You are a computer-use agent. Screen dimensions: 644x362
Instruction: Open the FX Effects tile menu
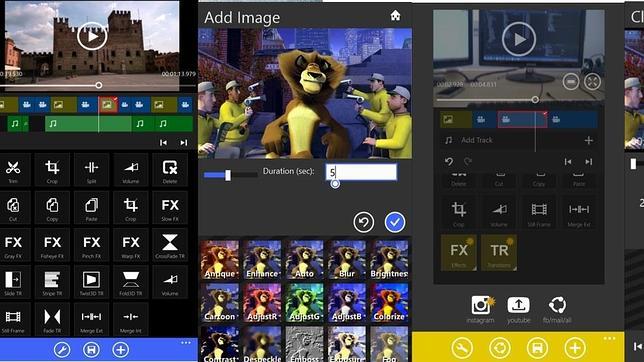(x=459, y=253)
